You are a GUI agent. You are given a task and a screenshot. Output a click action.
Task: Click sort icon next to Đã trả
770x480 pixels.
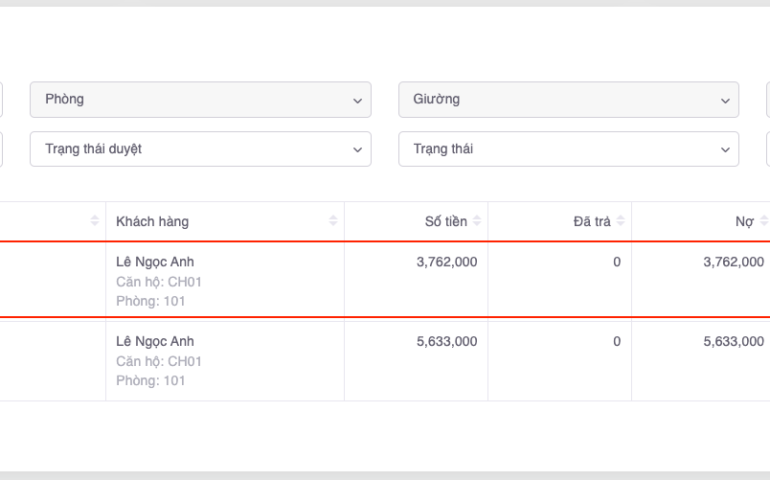tap(620, 221)
